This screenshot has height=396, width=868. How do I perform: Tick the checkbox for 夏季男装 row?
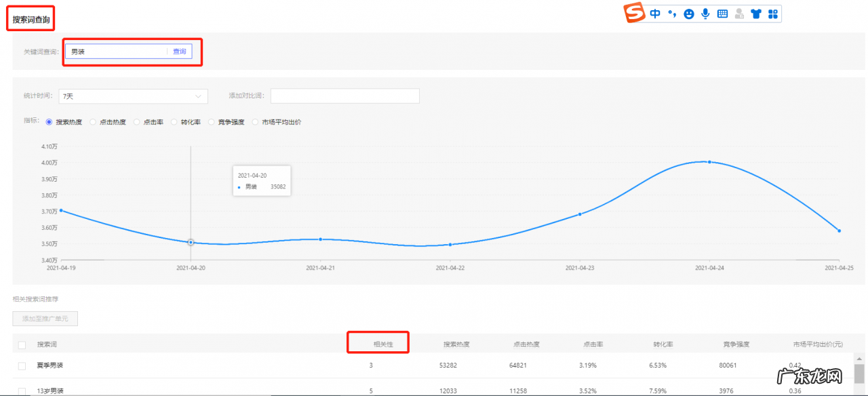22,366
